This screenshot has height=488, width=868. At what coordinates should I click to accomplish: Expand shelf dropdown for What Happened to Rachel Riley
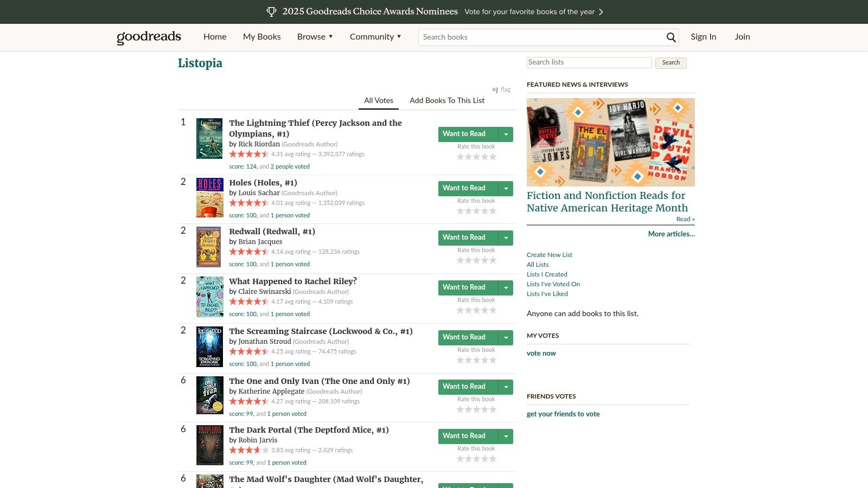coord(506,288)
